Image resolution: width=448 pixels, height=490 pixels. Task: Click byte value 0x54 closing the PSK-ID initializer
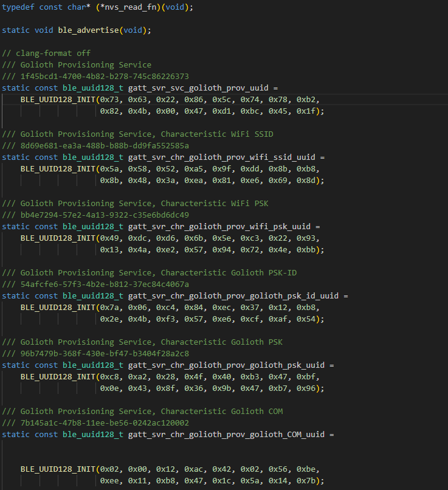306,319
